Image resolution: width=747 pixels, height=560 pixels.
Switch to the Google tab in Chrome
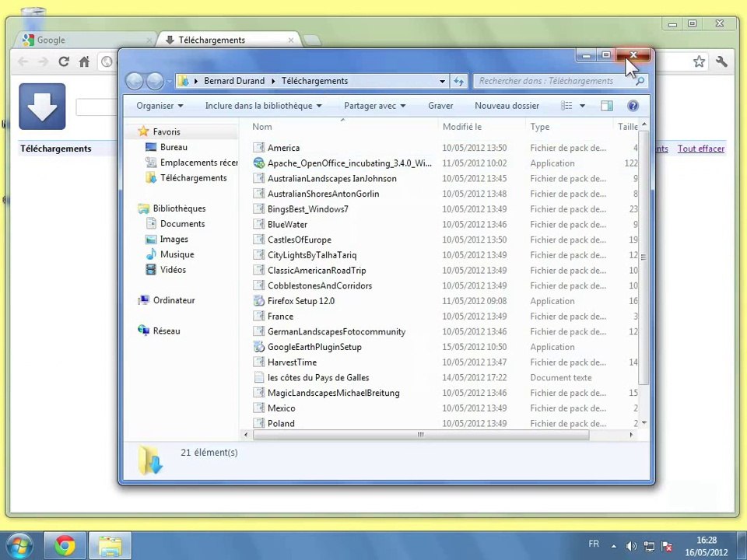click(x=85, y=40)
